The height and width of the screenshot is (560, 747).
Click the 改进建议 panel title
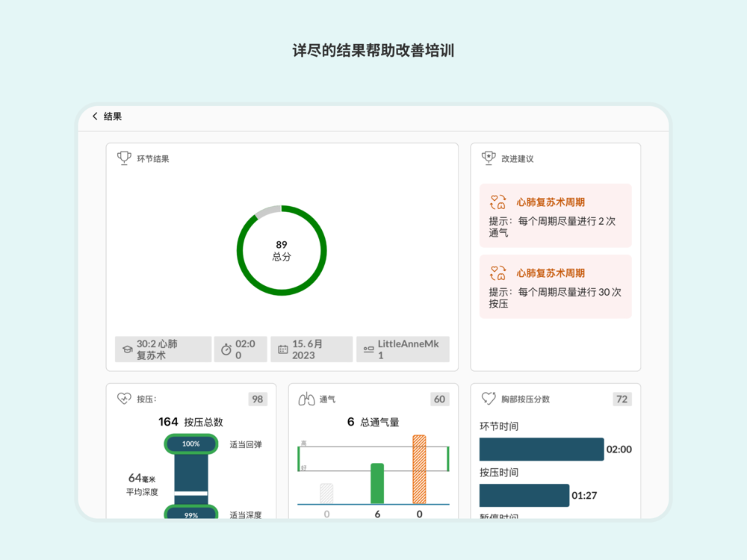click(518, 158)
